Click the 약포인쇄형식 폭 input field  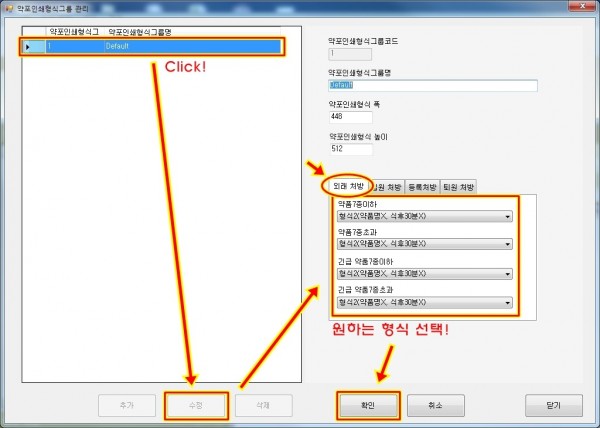[350, 117]
